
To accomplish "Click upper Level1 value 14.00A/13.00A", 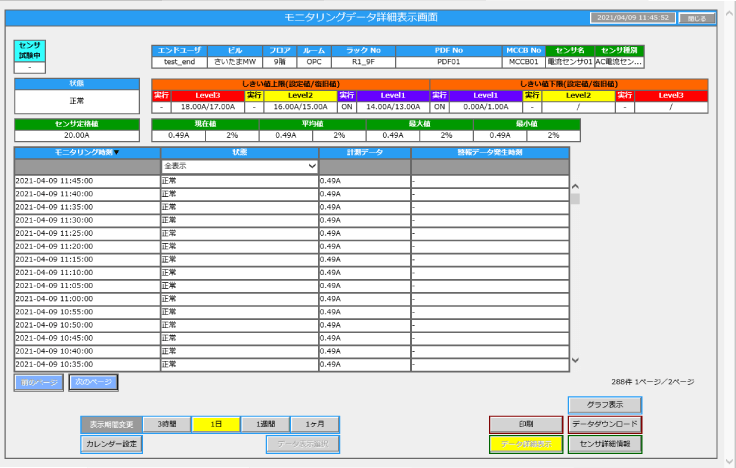I will point(393,107).
